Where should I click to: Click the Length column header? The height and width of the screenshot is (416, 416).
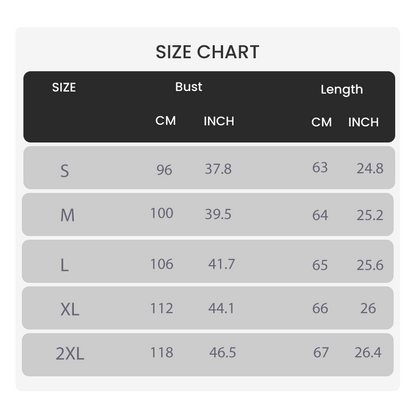(342, 90)
